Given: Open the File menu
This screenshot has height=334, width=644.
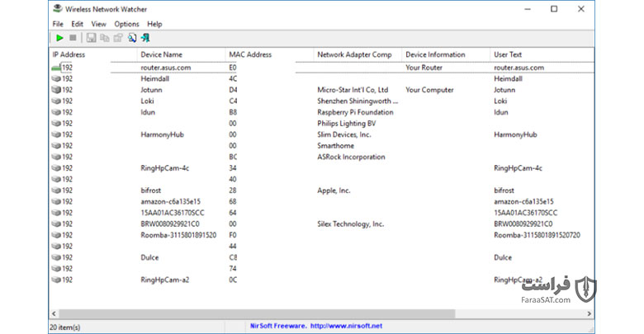Looking at the screenshot, I should point(58,24).
